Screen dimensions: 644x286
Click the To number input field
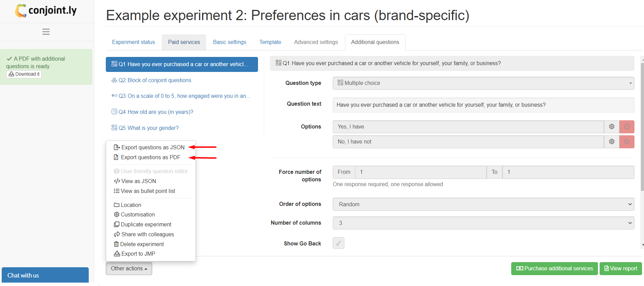point(568,172)
